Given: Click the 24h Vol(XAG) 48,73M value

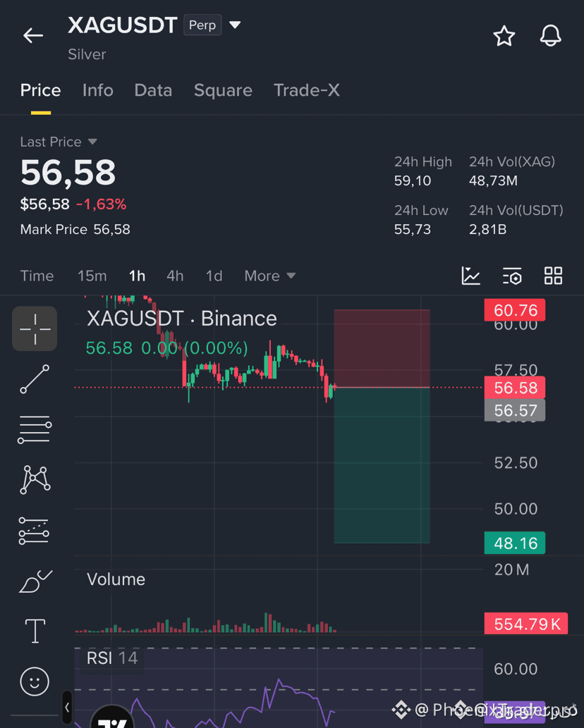Looking at the screenshot, I should (493, 180).
